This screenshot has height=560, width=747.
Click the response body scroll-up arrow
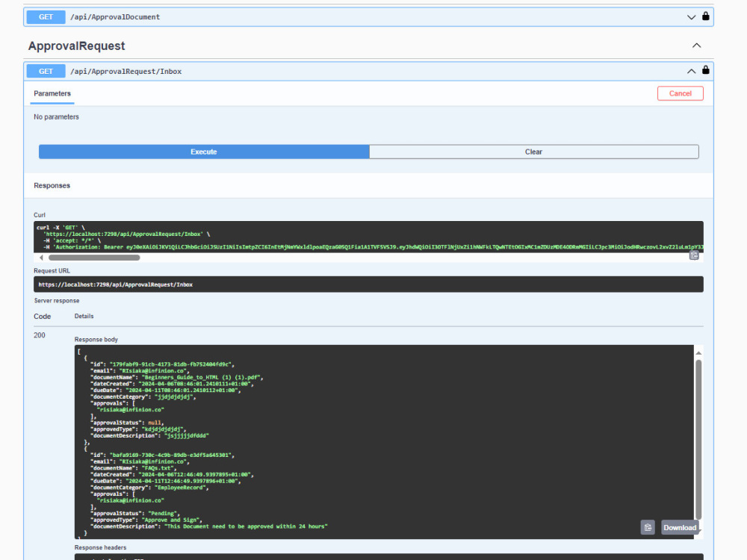click(698, 353)
